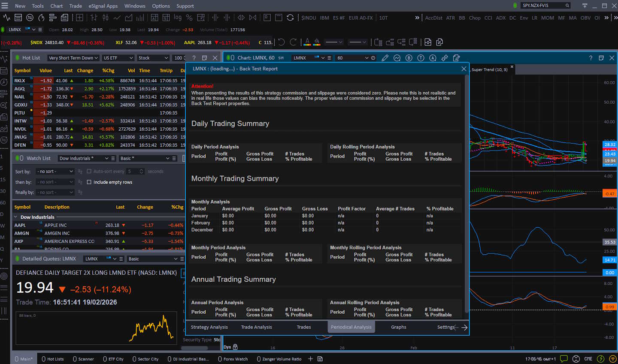Click the search icon in symbol box

(567, 6)
